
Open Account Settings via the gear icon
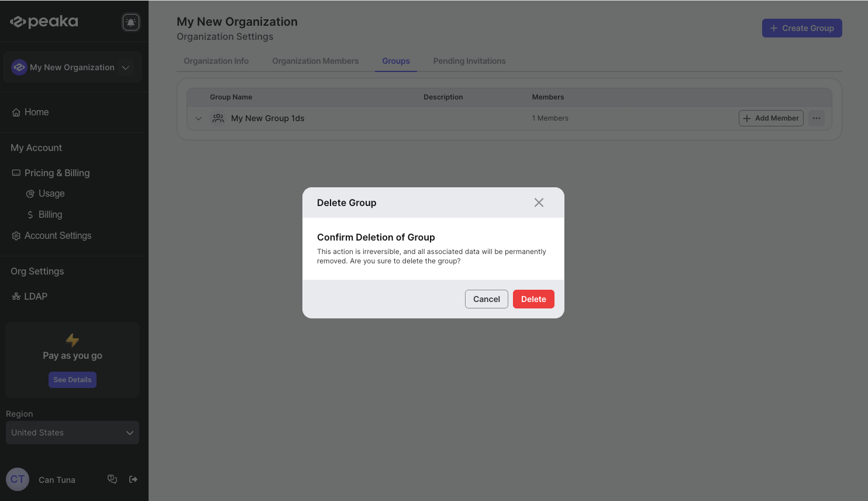click(x=16, y=235)
